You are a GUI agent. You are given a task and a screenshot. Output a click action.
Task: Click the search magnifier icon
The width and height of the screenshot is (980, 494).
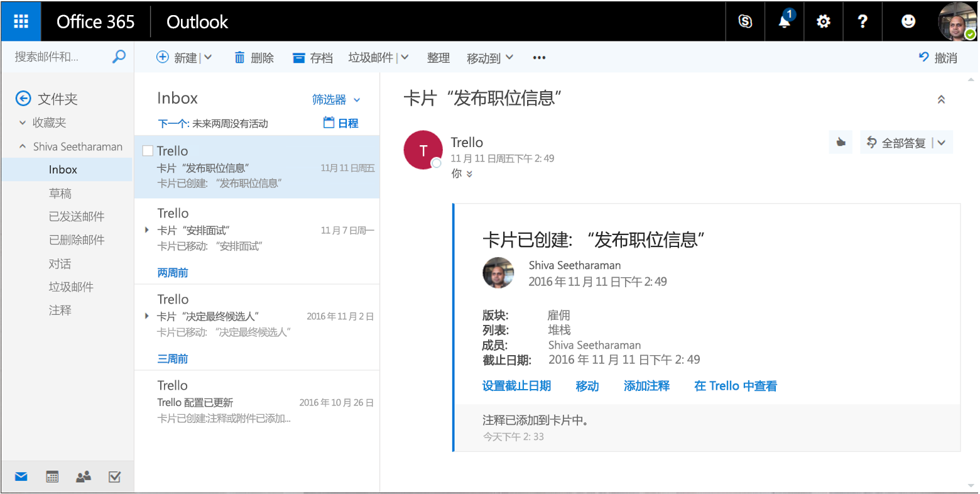click(x=119, y=57)
